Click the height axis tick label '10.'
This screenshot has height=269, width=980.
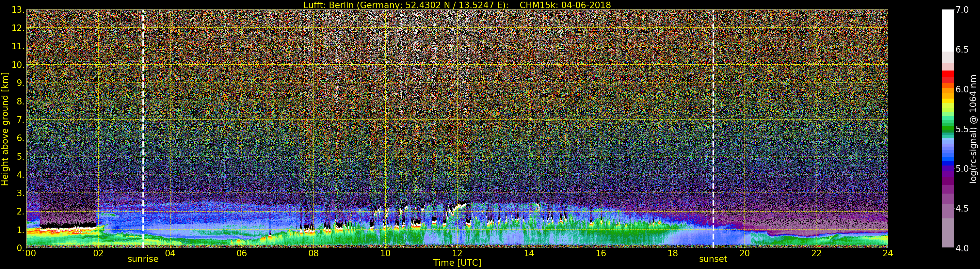tap(18, 65)
